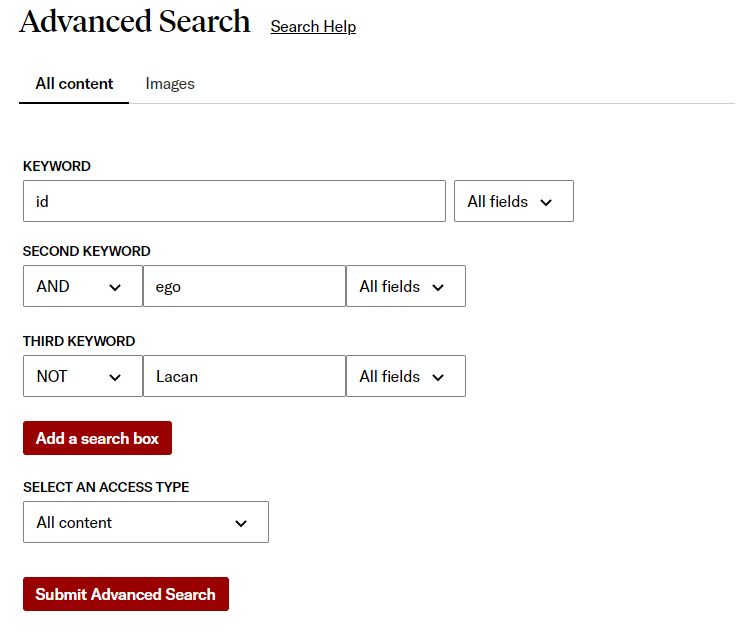Select the All content tab
This screenshot has width=743, height=632.
tap(74, 84)
